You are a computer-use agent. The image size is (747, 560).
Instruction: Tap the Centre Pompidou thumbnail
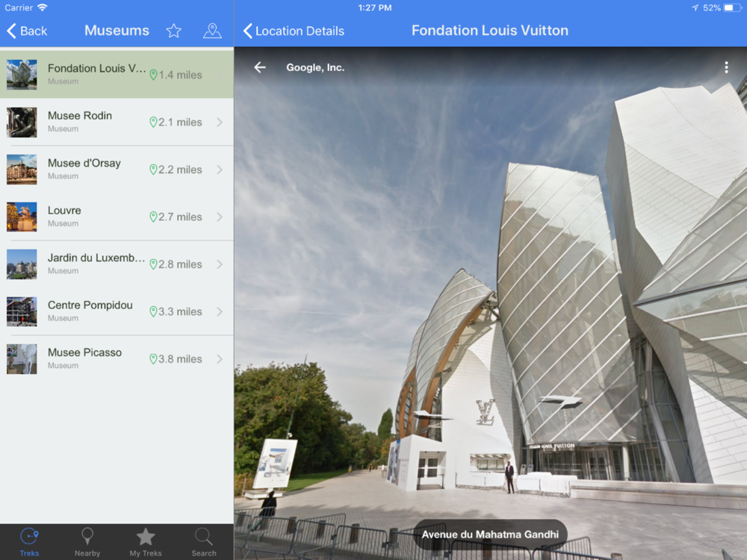click(22, 311)
